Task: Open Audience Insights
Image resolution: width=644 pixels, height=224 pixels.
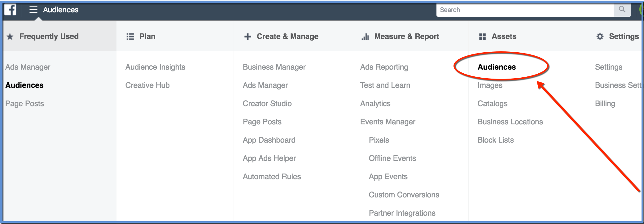Action: tap(155, 67)
